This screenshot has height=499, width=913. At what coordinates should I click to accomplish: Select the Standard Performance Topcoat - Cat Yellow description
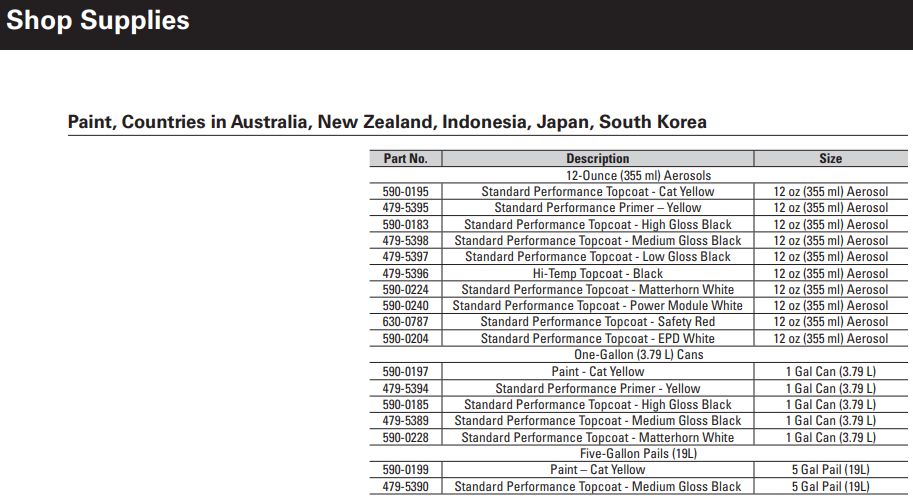coord(597,191)
